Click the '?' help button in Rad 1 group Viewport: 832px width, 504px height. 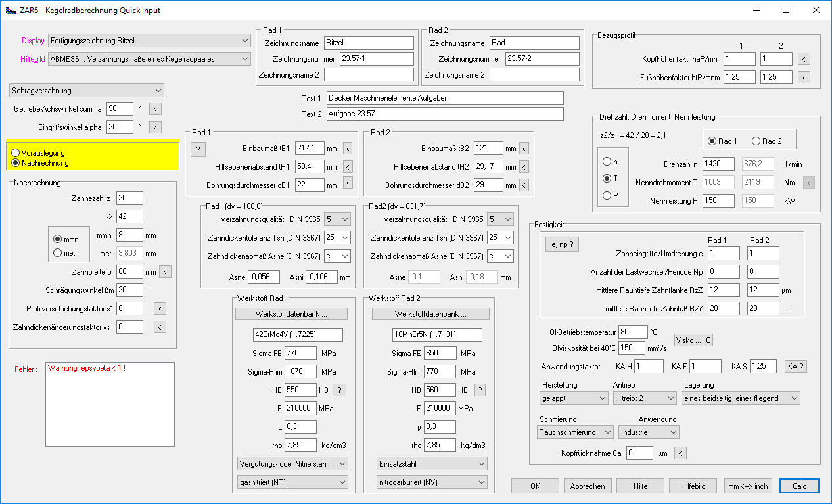[198, 149]
